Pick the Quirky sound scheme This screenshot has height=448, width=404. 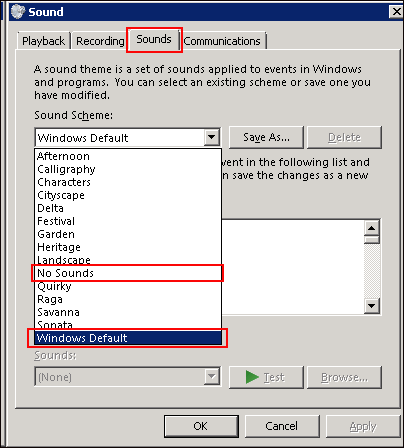[128, 286]
